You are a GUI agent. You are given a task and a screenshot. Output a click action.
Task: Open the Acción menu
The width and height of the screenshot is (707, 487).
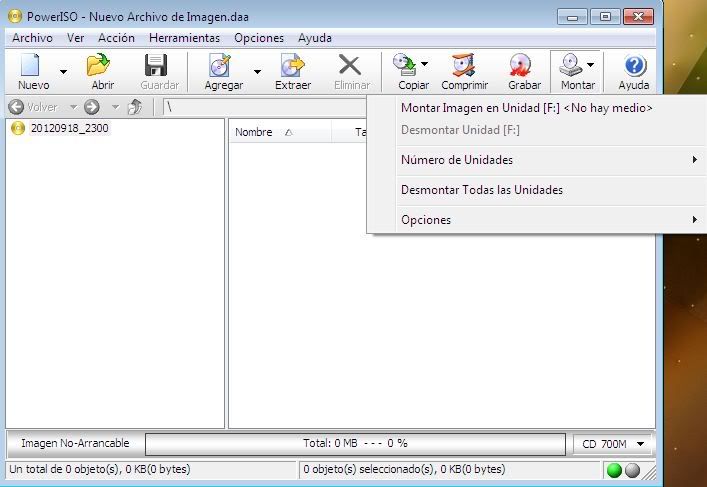[x=116, y=38]
